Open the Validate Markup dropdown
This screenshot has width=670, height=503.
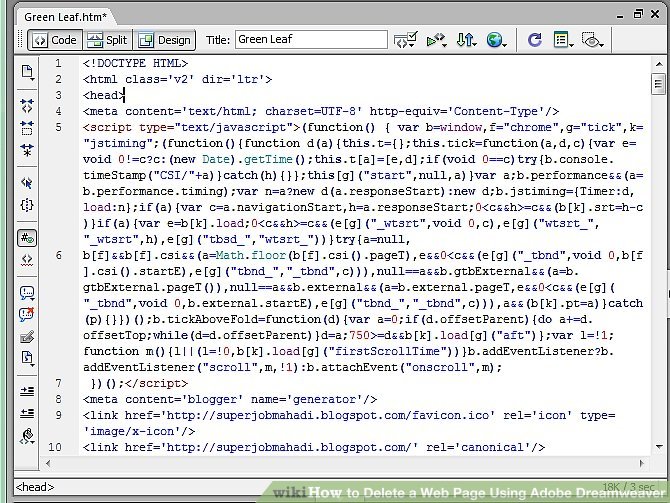(405, 40)
